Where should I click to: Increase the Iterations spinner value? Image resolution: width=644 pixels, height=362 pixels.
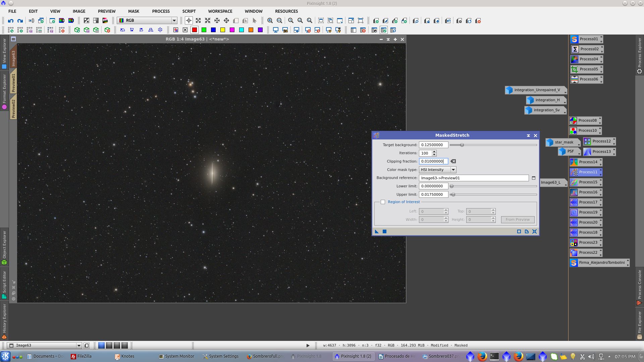434,152
